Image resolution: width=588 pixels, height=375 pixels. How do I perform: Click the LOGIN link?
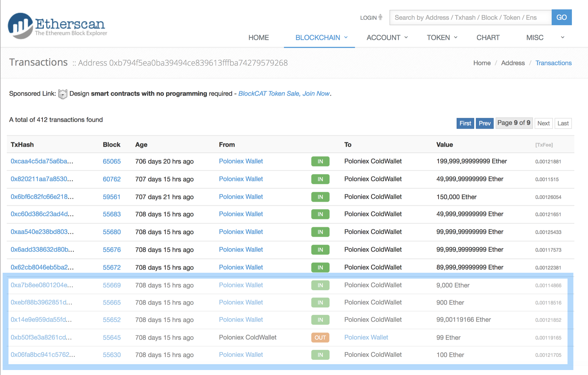pyautogui.click(x=368, y=18)
